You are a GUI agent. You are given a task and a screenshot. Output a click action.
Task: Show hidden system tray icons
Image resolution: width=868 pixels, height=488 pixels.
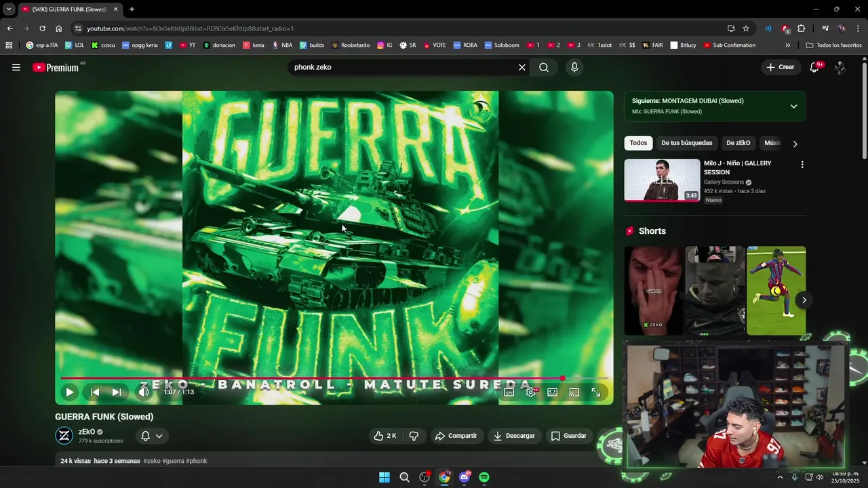point(780,477)
